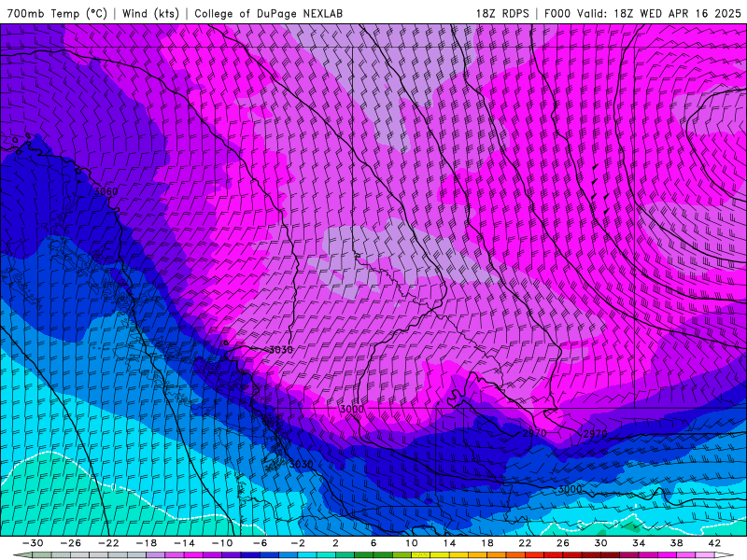Click the negative -6 colorbar label
Viewport: 747px width, 560px height.
pos(261,543)
